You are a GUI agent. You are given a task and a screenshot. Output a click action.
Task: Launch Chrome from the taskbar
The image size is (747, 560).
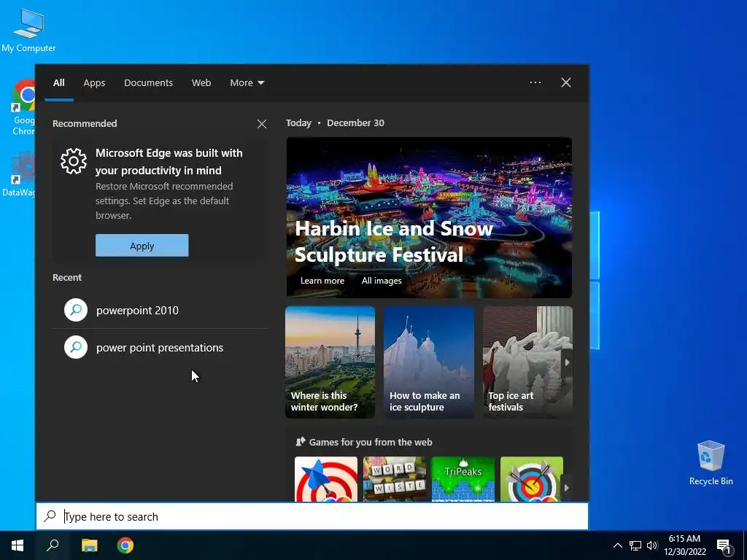coord(125,545)
